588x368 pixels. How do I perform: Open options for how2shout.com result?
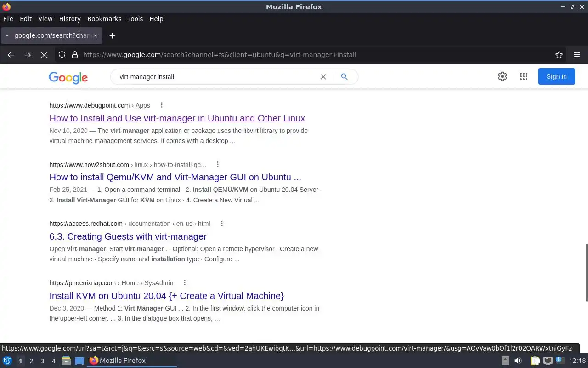tap(218, 164)
